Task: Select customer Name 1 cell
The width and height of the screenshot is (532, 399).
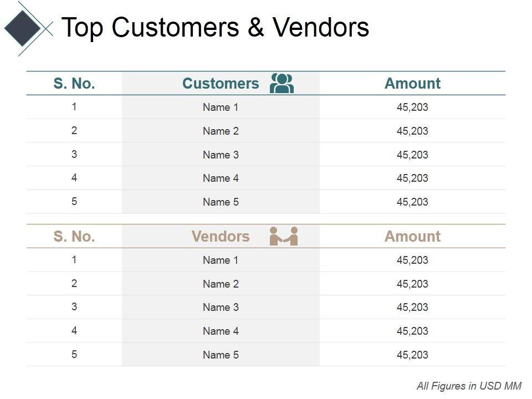Action: pos(221,108)
